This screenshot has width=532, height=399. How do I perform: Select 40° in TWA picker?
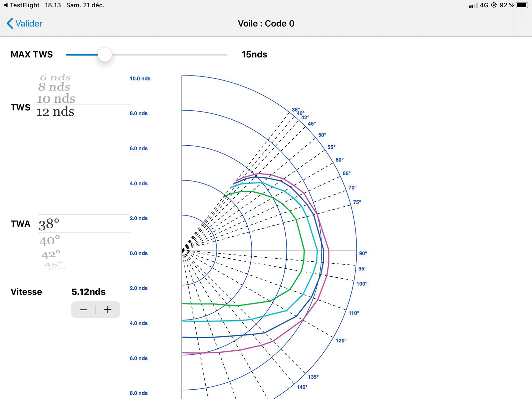[x=50, y=240]
